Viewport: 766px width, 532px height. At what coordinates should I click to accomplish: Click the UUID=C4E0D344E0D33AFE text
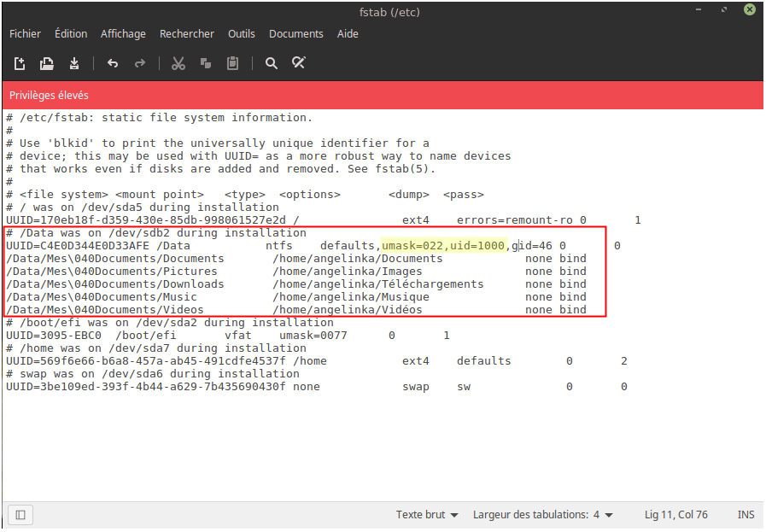click(78, 246)
